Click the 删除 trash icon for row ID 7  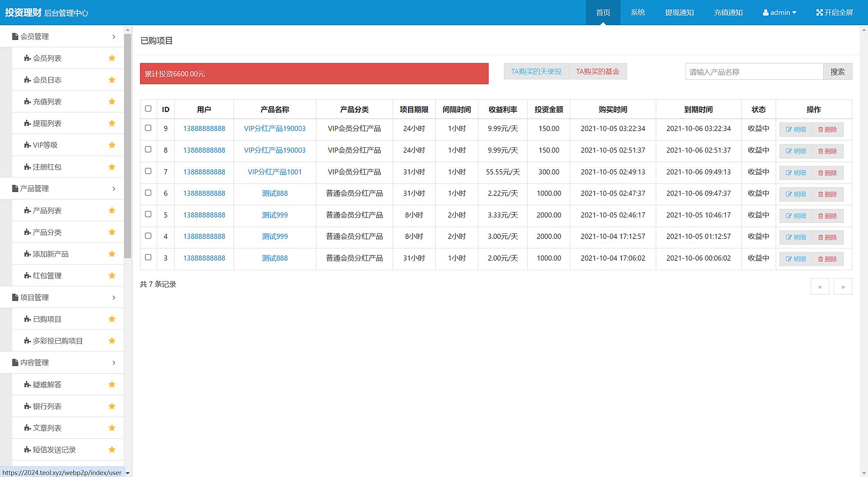820,173
